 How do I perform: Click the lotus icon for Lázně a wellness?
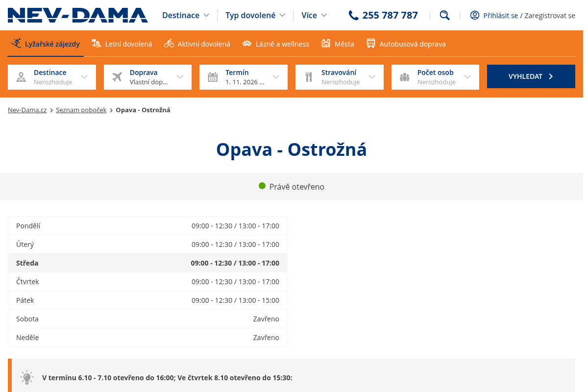(247, 44)
